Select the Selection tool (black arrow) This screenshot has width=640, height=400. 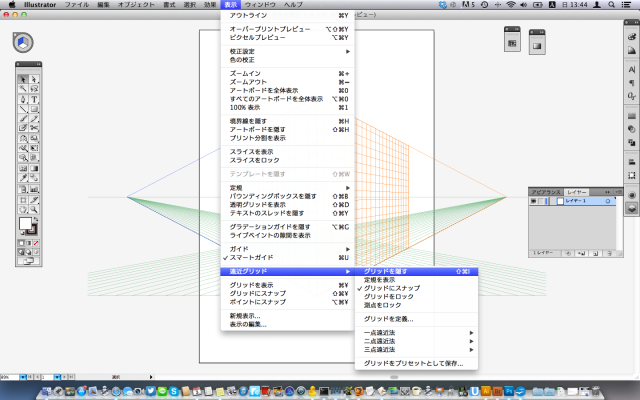(x=23, y=79)
